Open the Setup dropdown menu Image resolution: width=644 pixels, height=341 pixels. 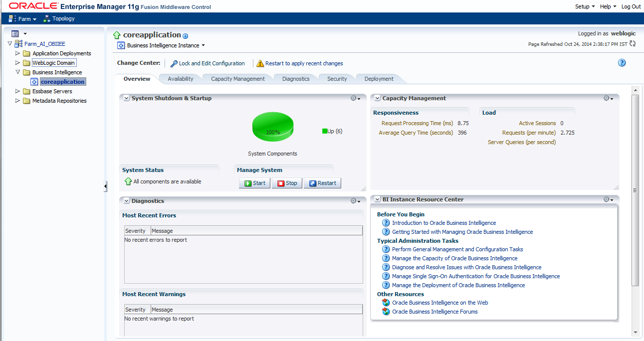click(585, 6)
